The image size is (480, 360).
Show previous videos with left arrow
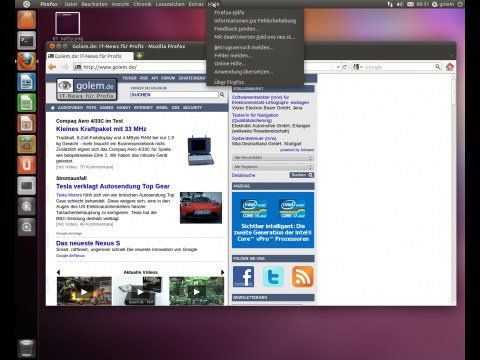tap(58, 272)
